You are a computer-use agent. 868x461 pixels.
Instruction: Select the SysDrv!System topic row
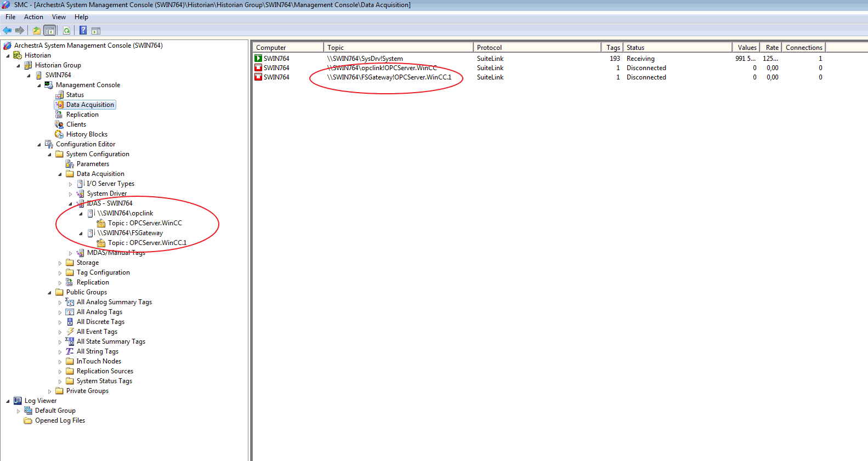point(365,59)
